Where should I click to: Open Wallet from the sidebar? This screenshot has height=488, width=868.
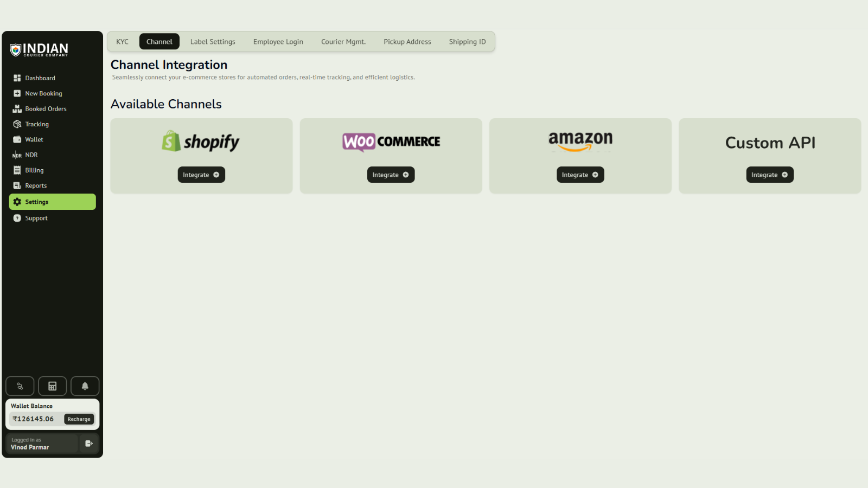point(52,139)
